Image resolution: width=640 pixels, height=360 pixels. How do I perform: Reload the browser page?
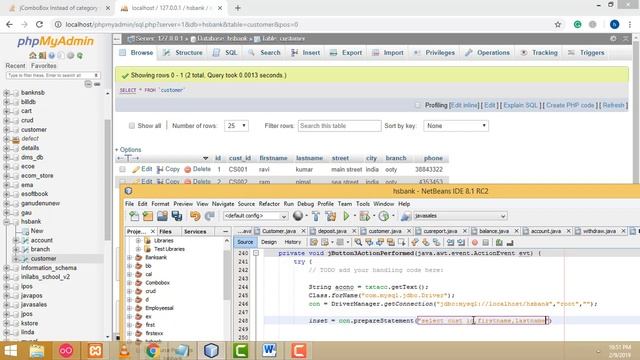[39, 24]
